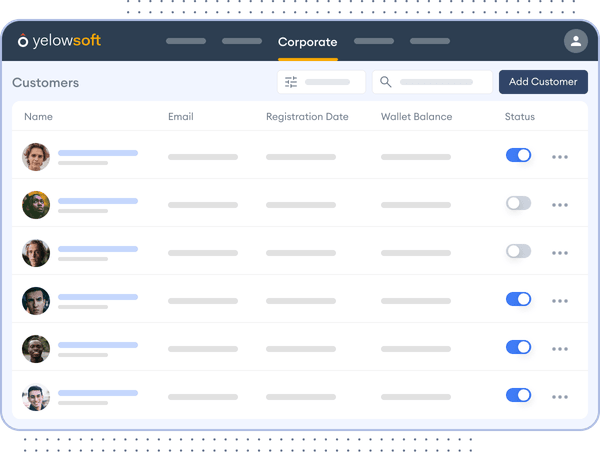Click the first customer's name link
Image resolution: width=600 pixels, height=452 pixels.
tap(97, 153)
